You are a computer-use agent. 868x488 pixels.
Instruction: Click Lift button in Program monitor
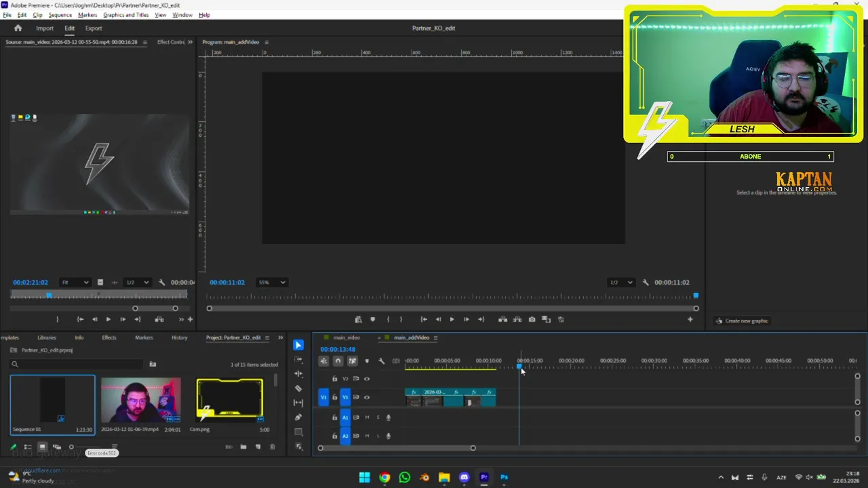[x=502, y=319]
